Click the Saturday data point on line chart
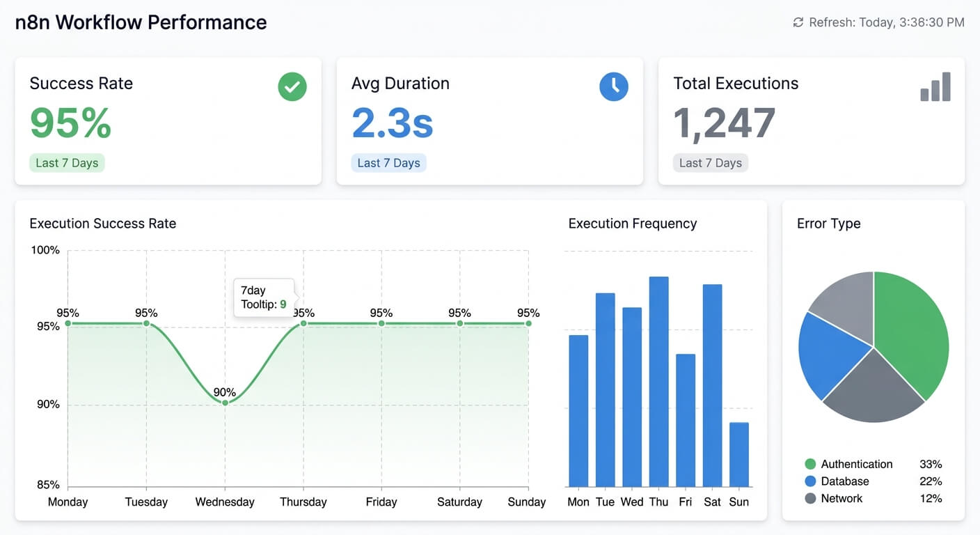 point(460,323)
